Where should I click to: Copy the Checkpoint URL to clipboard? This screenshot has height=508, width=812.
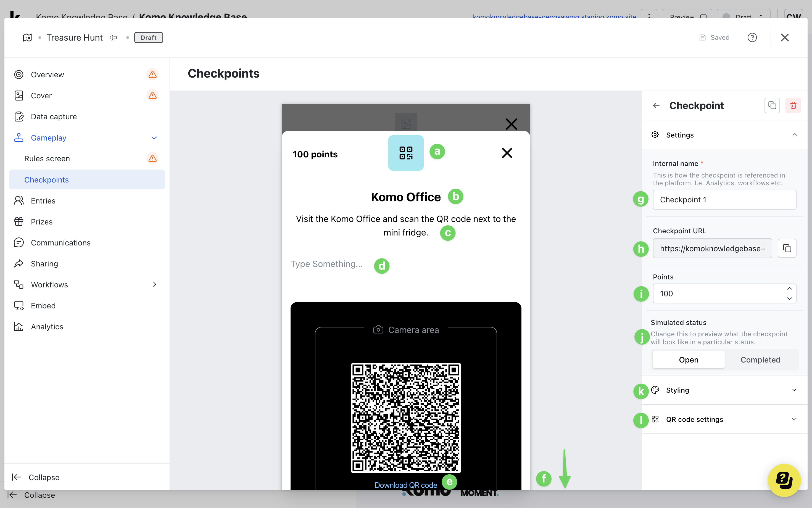[787, 248]
